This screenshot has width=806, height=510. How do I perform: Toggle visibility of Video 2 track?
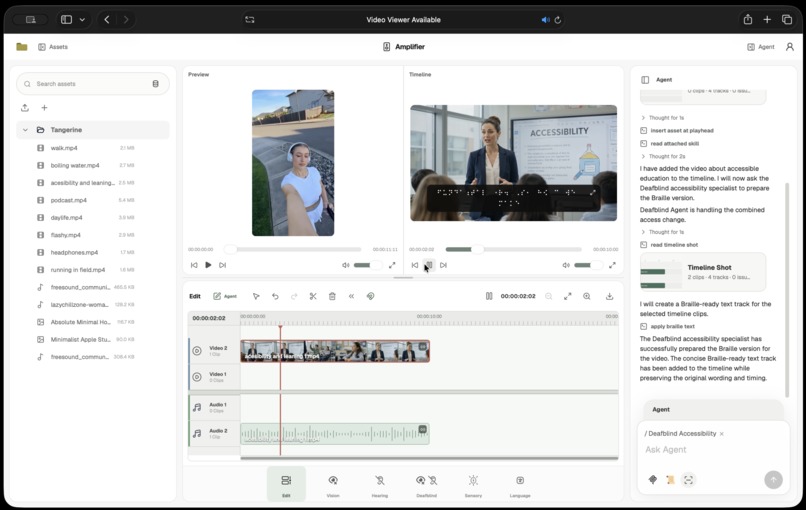[x=197, y=351]
